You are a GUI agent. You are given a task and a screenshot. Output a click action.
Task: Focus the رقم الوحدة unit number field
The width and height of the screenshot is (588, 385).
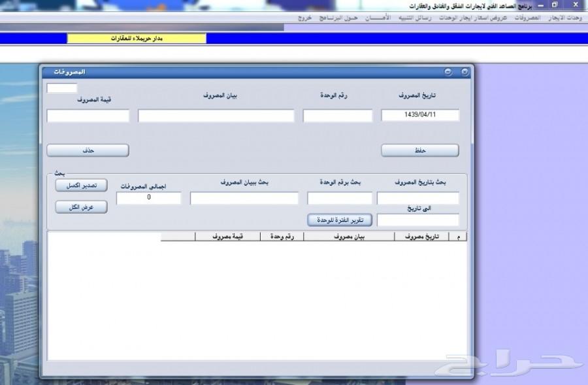pyautogui.click(x=338, y=116)
